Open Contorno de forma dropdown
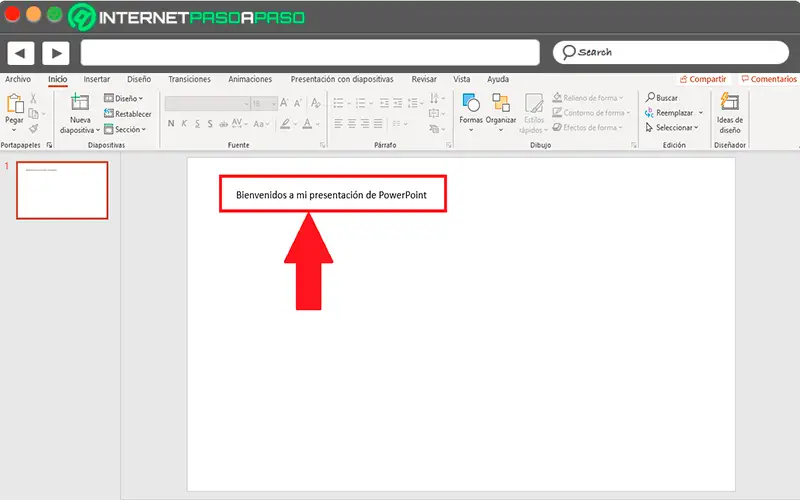This screenshot has height=500, width=800. coord(591,113)
